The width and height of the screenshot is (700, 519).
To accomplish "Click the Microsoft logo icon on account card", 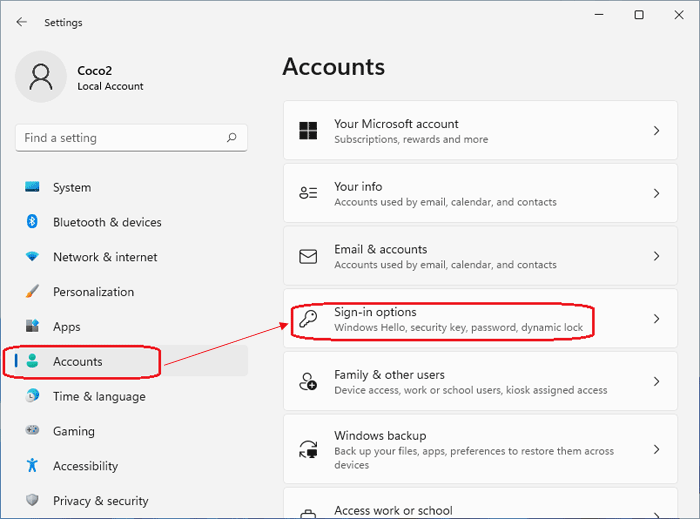I will (308, 130).
